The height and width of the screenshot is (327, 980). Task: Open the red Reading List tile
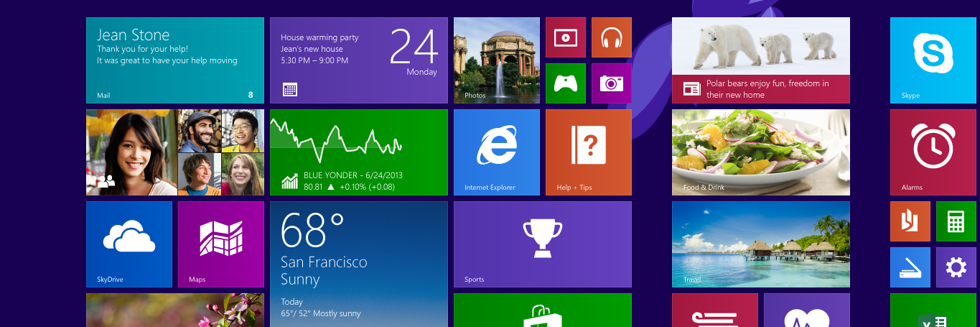point(715,310)
